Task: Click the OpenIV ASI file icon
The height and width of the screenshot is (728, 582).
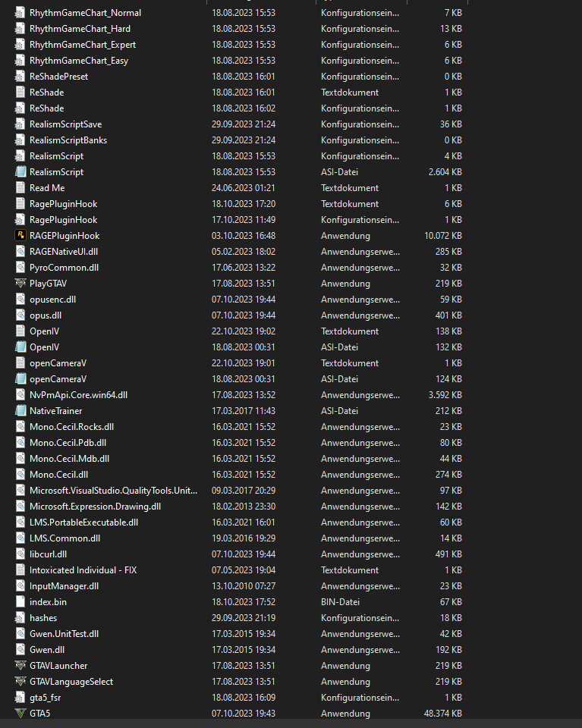Action: [x=20, y=347]
